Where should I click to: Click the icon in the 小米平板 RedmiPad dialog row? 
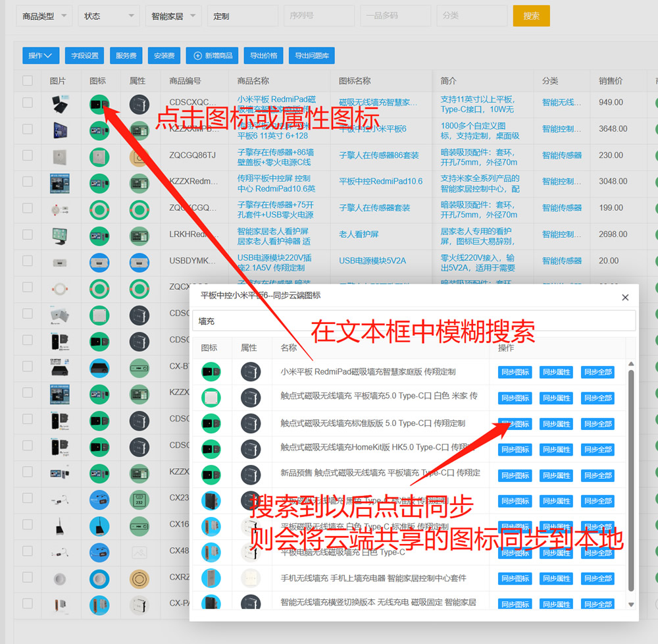211,372
